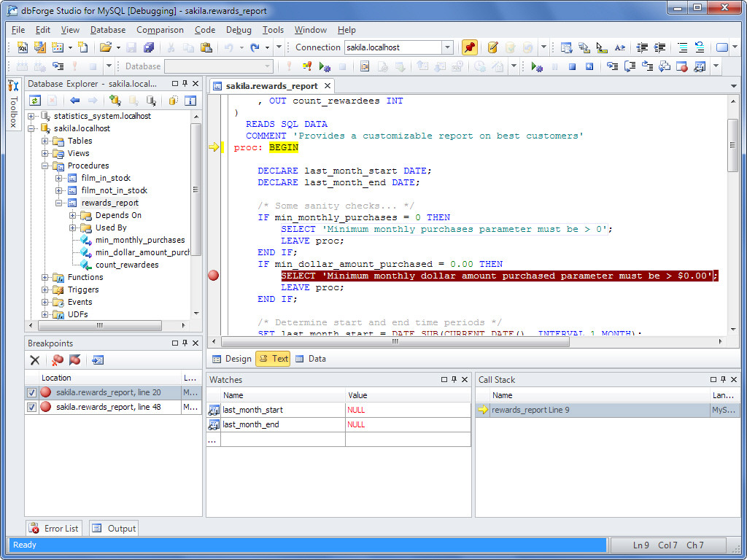Collapse the Procedures node
The width and height of the screenshot is (747, 560).
(x=44, y=166)
